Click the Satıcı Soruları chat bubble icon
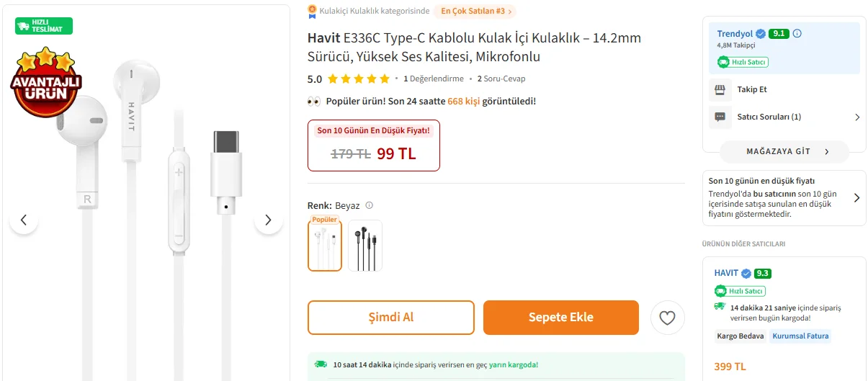 pyautogui.click(x=719, y=117)
